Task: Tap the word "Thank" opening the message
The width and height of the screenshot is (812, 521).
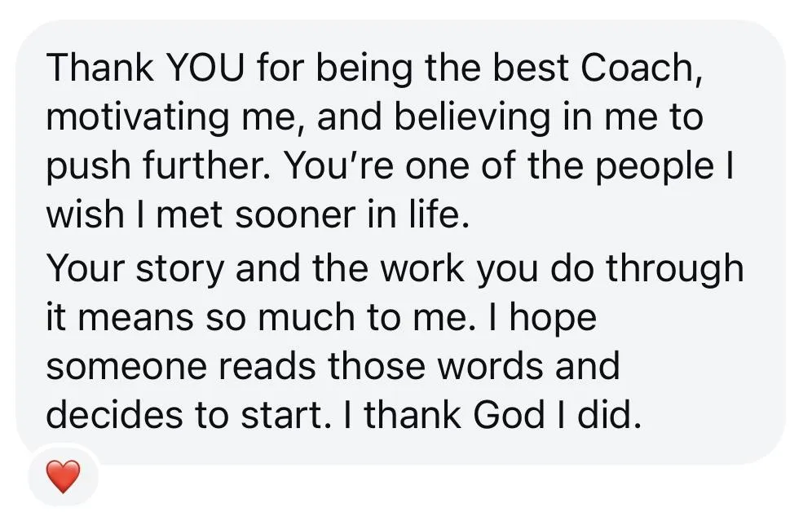Action: [100, 70]
